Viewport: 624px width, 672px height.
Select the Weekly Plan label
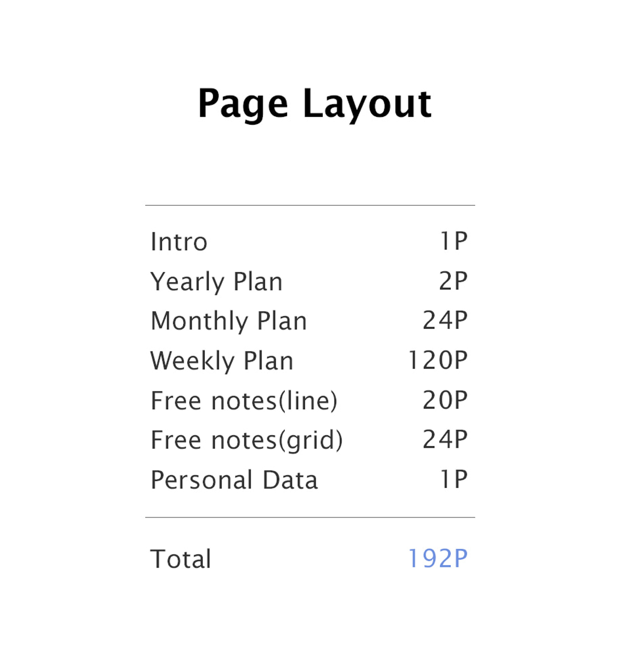[x=222, y=361]
